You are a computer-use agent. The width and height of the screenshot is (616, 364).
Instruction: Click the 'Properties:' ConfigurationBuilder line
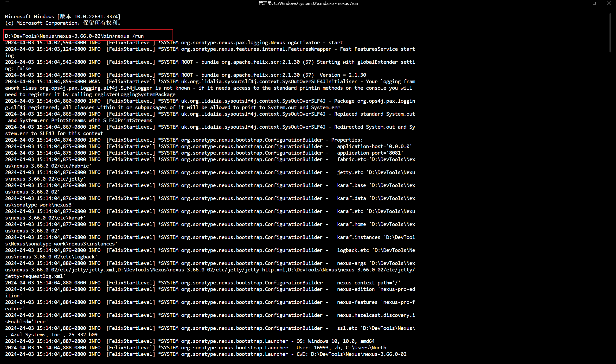[x=347, y=140]
